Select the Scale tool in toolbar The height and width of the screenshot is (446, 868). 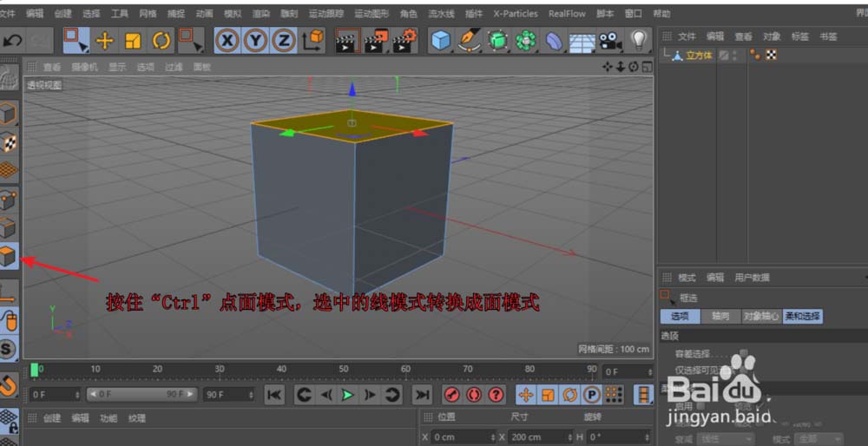pos(133,40)
